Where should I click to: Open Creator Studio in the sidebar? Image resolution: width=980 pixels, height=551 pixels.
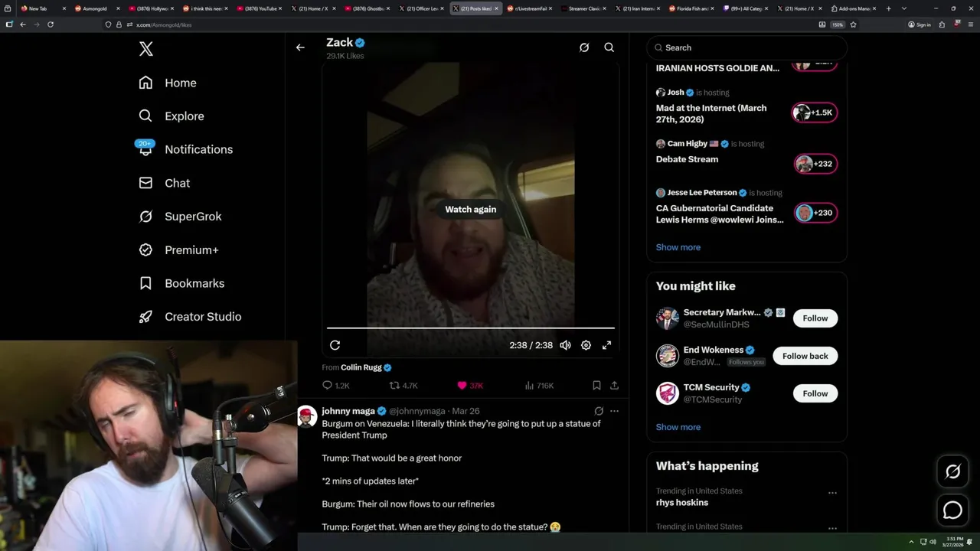pyautogui.click(x=190, y=317)
